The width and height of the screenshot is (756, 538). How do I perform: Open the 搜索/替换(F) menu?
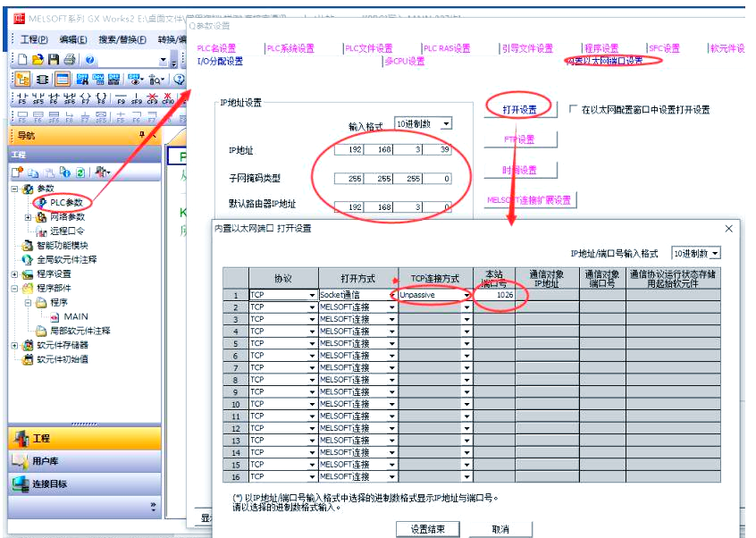pyautogui.click(x=122, y=39)
